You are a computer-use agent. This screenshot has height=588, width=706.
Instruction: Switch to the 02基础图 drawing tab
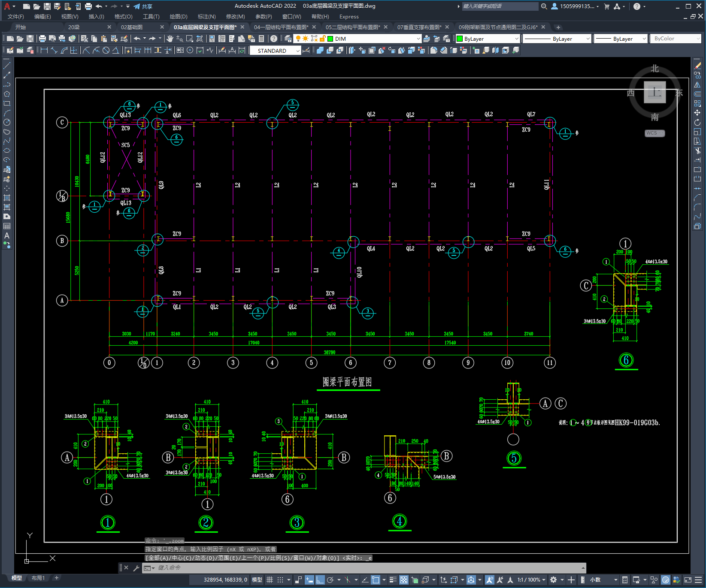[x=132, y=27]
